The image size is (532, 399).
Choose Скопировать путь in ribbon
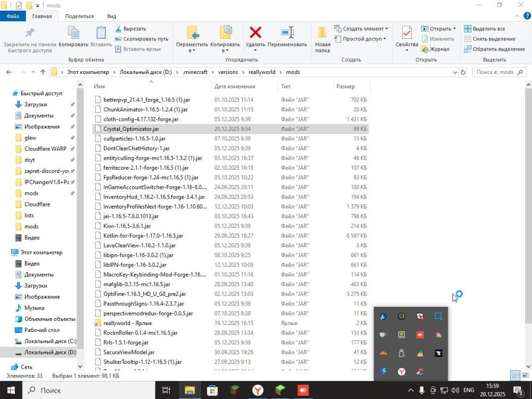(x=142, y=39)
